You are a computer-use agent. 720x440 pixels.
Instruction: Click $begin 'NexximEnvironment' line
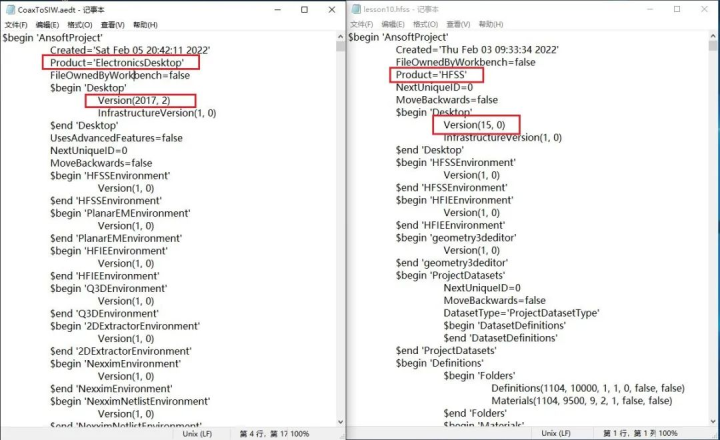[x=115, y=364]
